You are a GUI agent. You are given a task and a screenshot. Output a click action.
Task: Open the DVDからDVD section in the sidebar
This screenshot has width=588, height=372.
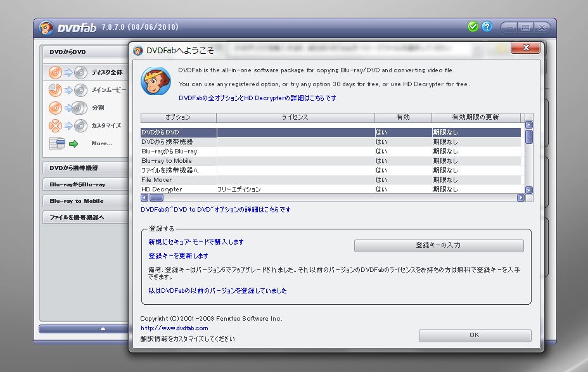tap(86, 52)
